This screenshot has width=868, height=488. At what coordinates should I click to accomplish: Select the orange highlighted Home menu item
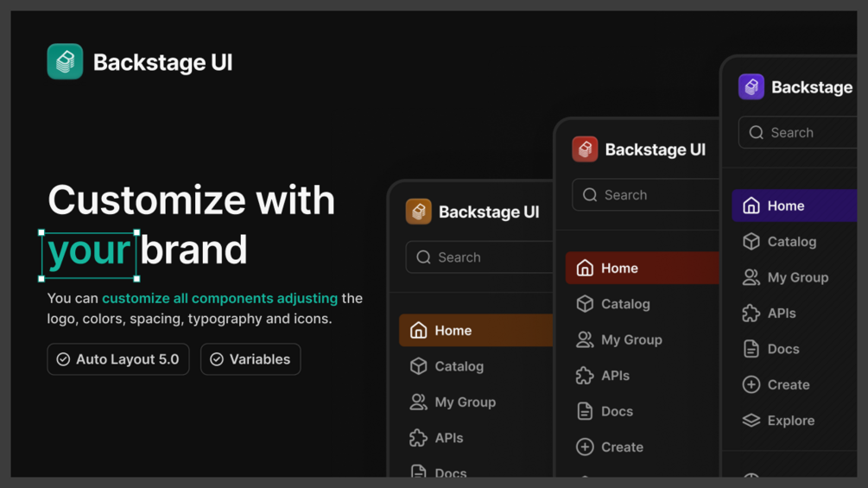(x=475, y=331)
